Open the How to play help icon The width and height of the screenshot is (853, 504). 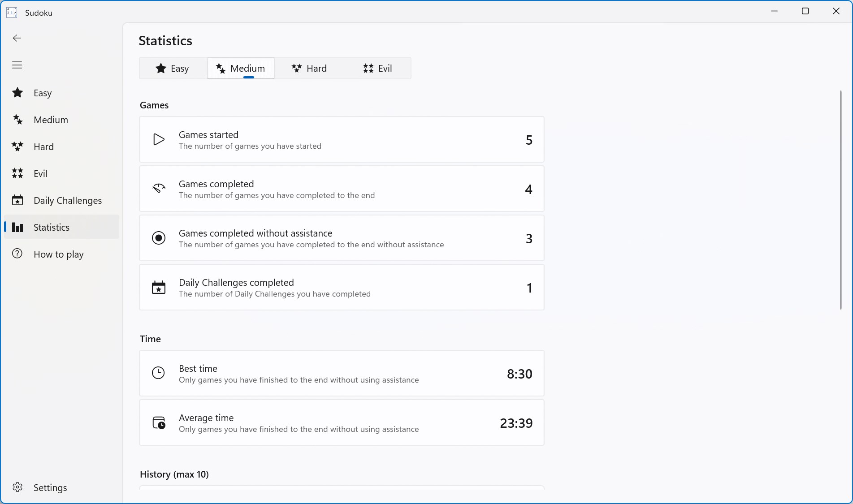tap(17, 254)
